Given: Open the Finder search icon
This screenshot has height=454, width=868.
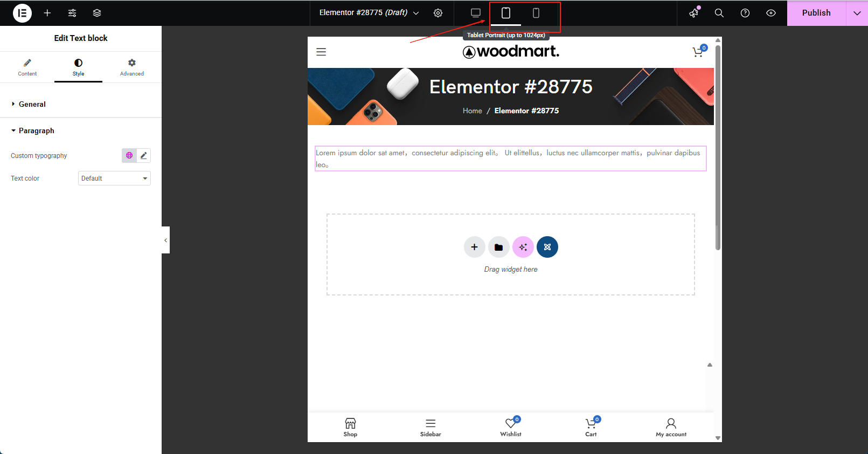Looking at the screenshot, I should (719, 13).
